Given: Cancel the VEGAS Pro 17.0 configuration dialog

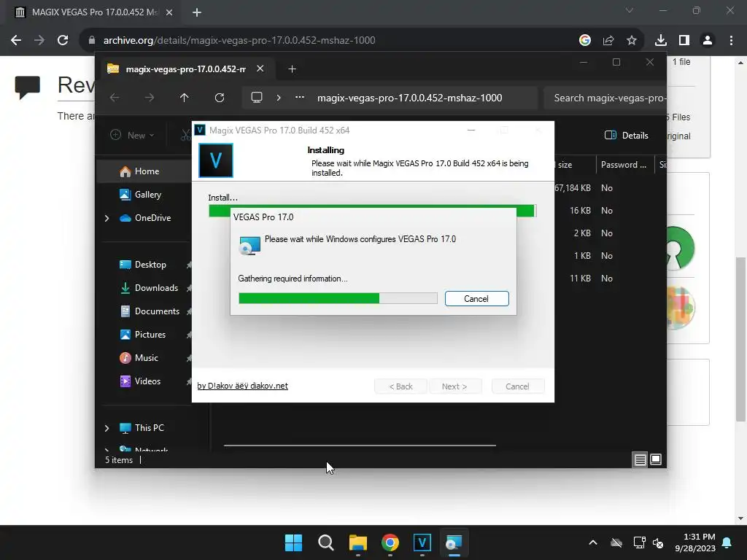Looking at the screenshot, I should pos(476,298).
